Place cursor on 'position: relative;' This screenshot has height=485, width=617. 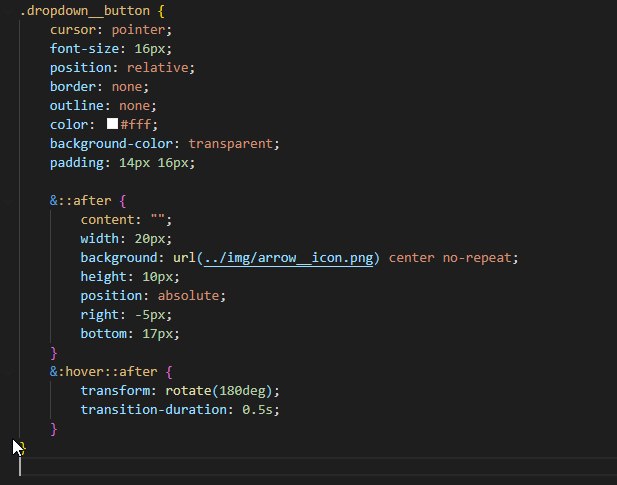click(x=122, y=68)
